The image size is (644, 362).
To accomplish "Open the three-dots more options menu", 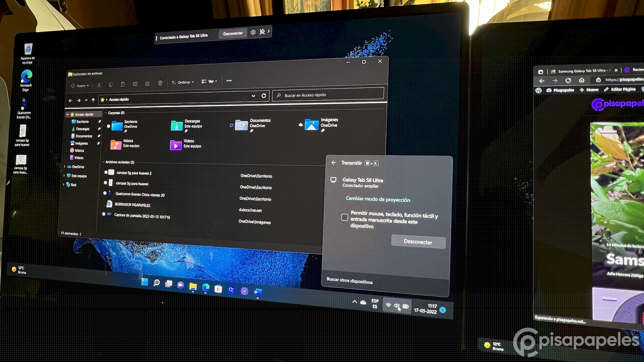I will pyautogui.click(x=229, y=81).
